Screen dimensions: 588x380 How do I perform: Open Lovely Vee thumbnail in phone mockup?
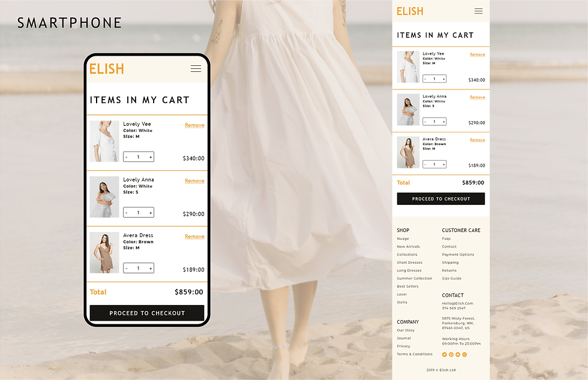(104, 141)
